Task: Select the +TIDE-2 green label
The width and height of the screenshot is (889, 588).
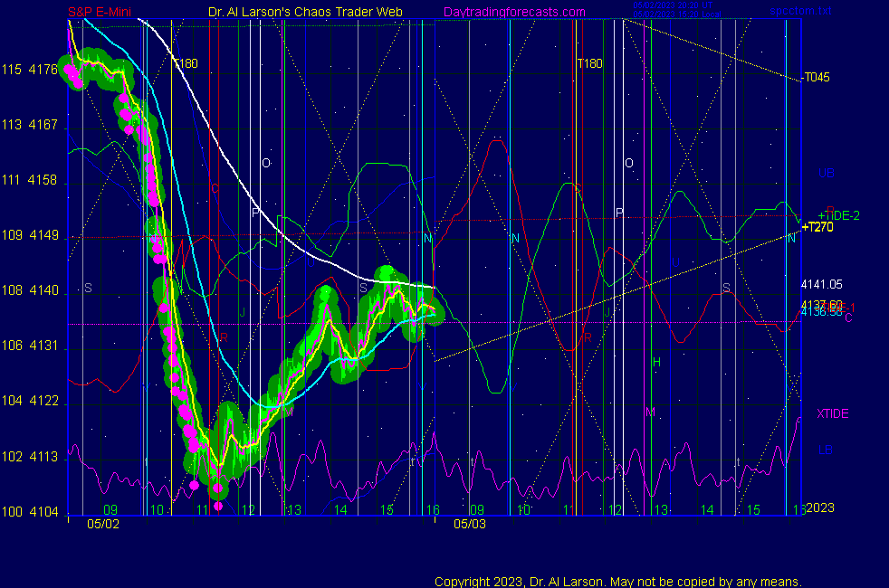Action: click(x=838, y=215)
